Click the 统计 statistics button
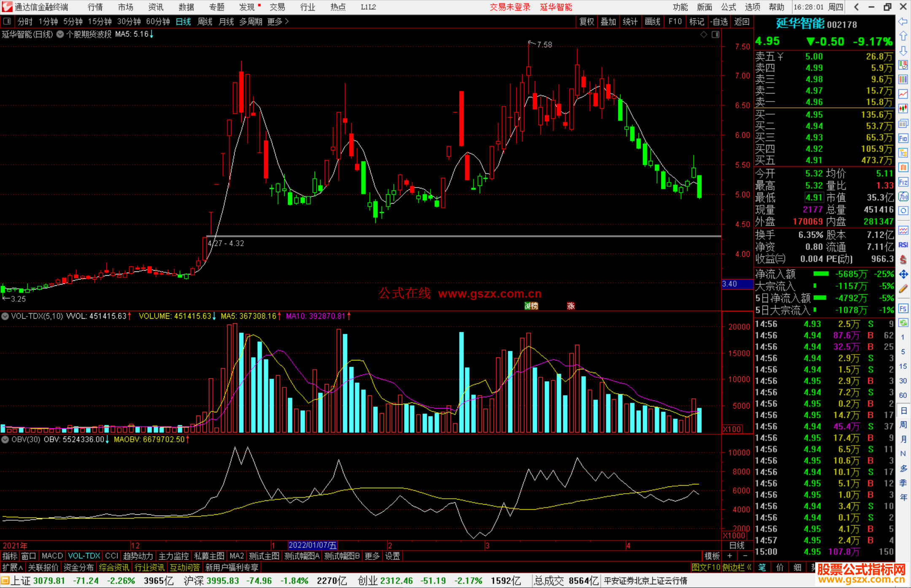This screenshot has height=588, width=911. (630, 21)
